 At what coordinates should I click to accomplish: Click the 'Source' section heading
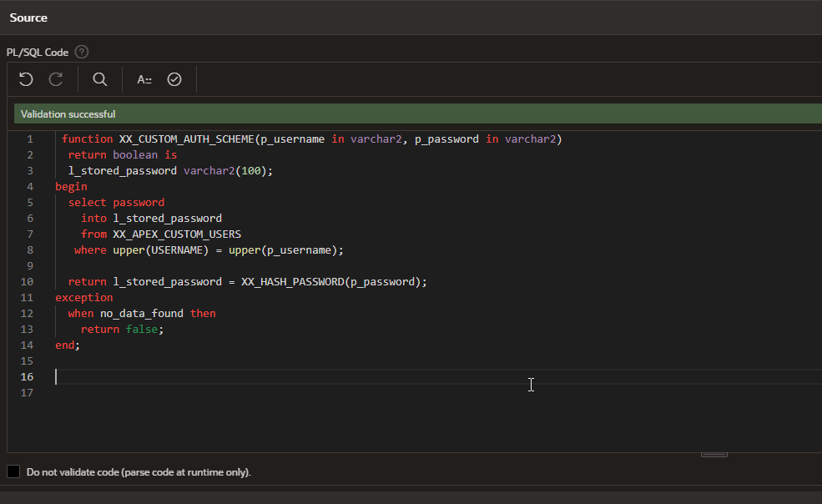click(x=28, y=18)
